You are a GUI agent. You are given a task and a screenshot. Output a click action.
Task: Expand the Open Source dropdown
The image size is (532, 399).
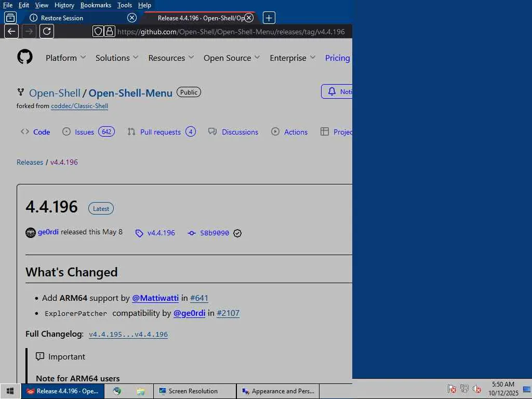pyautogui.click(x=232, y=58)
